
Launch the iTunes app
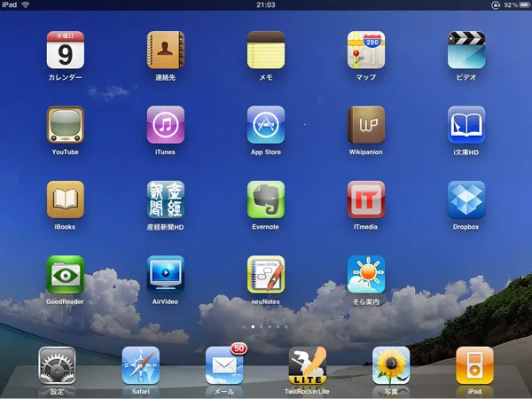166,125
